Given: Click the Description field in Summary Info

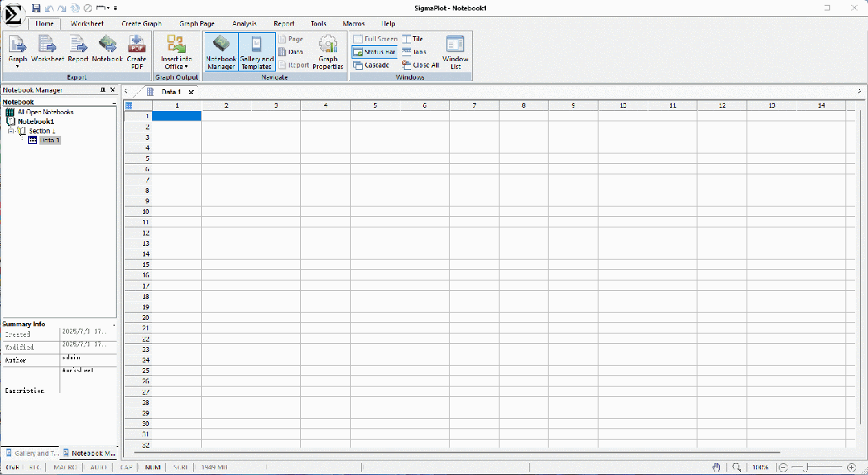Looking at the screenshot, I should (x=88, y=380).
